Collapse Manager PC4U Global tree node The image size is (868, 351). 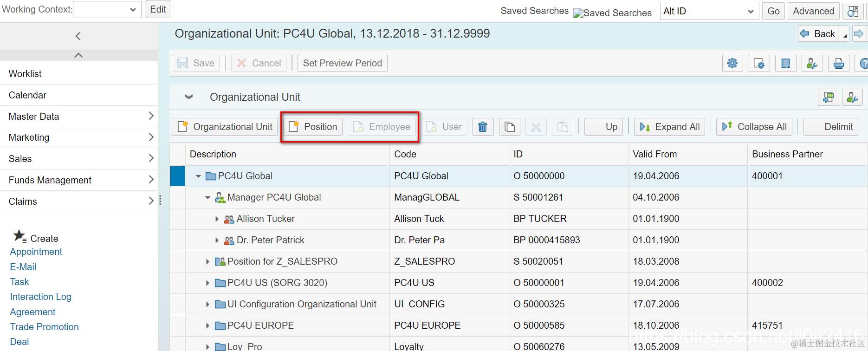click(207, 198)
